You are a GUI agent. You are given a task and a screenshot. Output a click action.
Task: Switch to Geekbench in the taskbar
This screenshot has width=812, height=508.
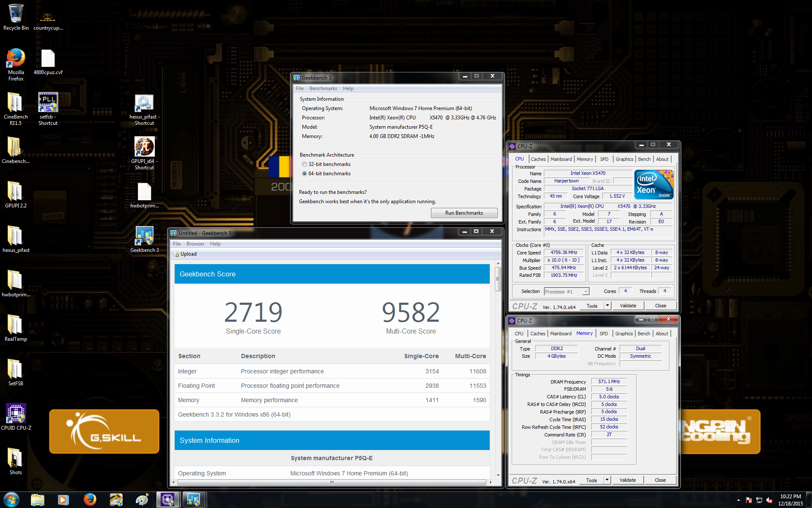click(x=194, y=500)
